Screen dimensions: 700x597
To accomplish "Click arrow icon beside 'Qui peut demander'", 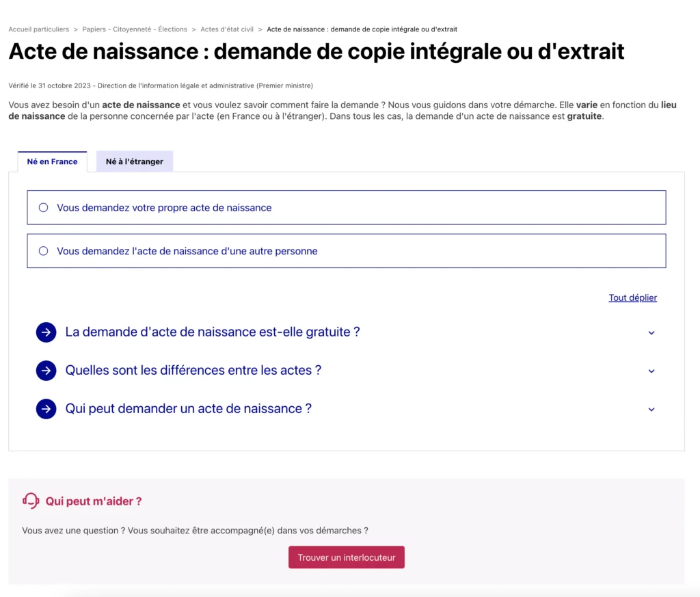I will (46, 409).
